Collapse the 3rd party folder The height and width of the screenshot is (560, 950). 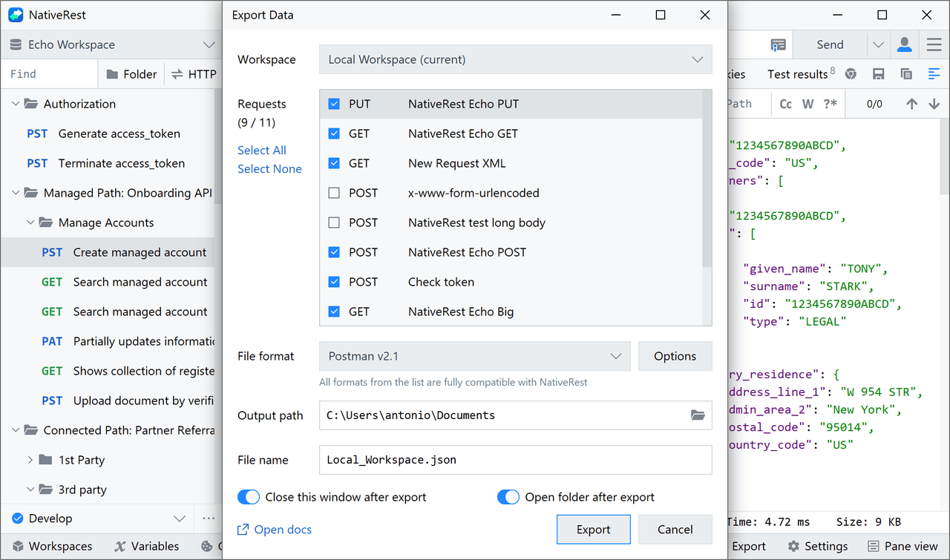30,490
